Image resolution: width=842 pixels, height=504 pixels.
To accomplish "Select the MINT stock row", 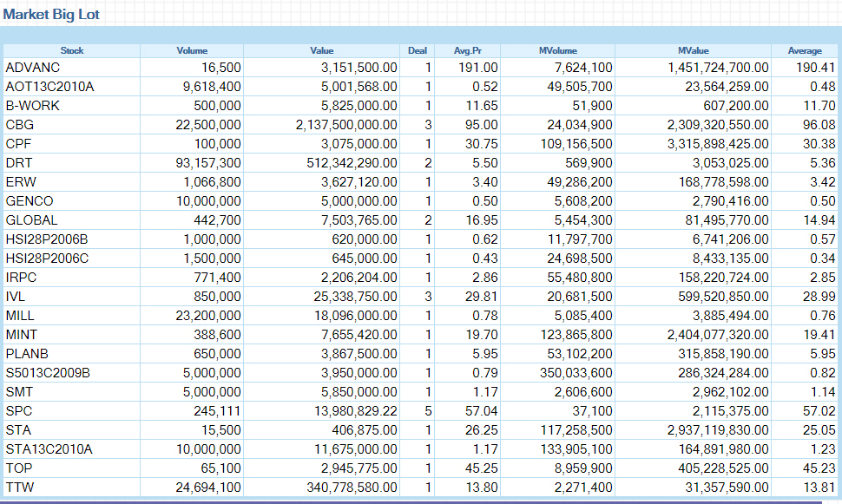I will pyautogui.click(x=22, y=334).
